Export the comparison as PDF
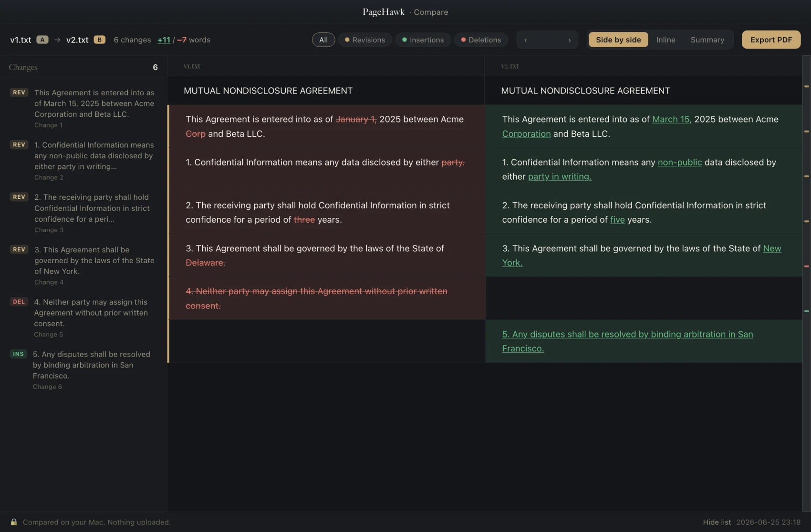 771,40
